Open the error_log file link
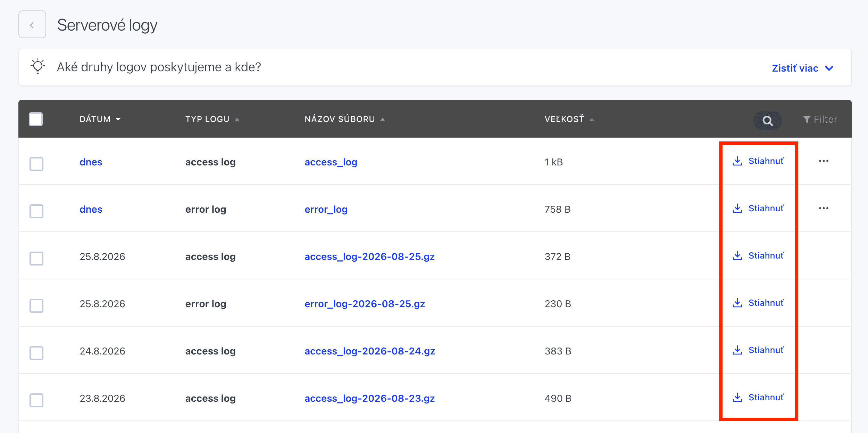This screenshot has width=868, height=433. coord(326,210)
